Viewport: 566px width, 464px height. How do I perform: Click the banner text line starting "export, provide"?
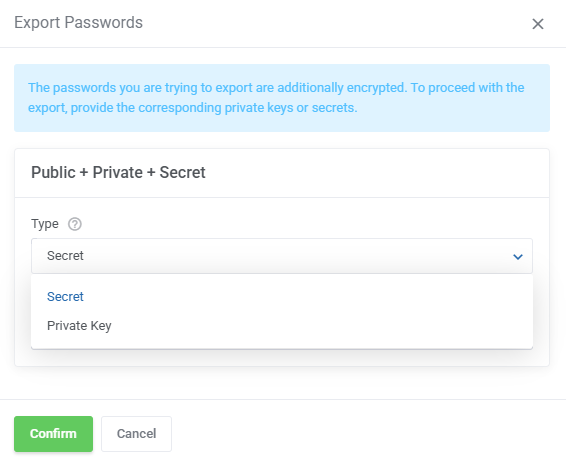coord(193,108)
